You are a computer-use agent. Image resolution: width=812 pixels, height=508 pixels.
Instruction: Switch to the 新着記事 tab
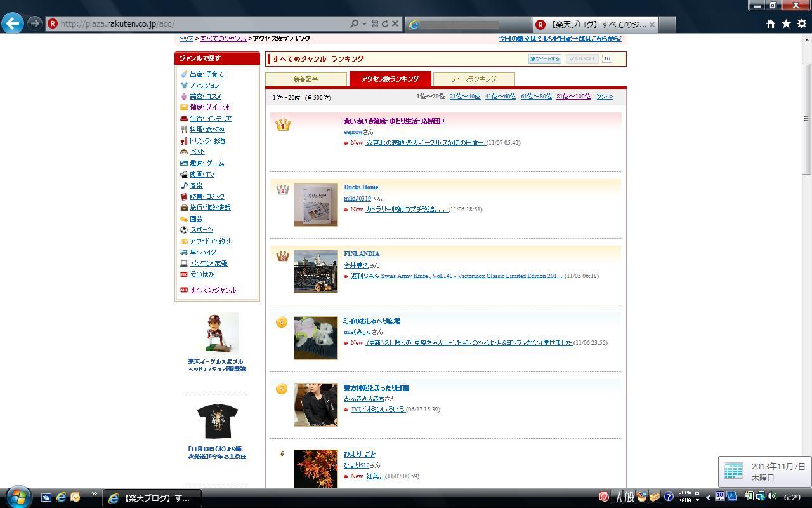(x=306, y=79)
